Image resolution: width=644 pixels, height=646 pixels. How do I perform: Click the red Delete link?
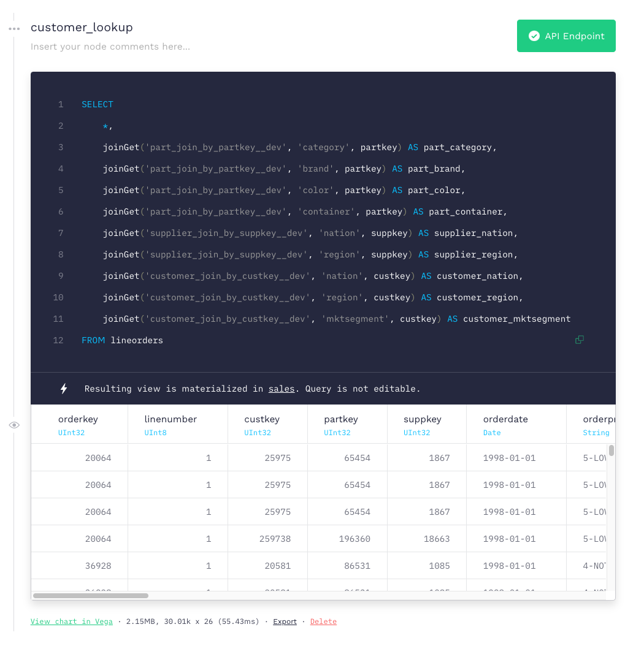point(323,621)
